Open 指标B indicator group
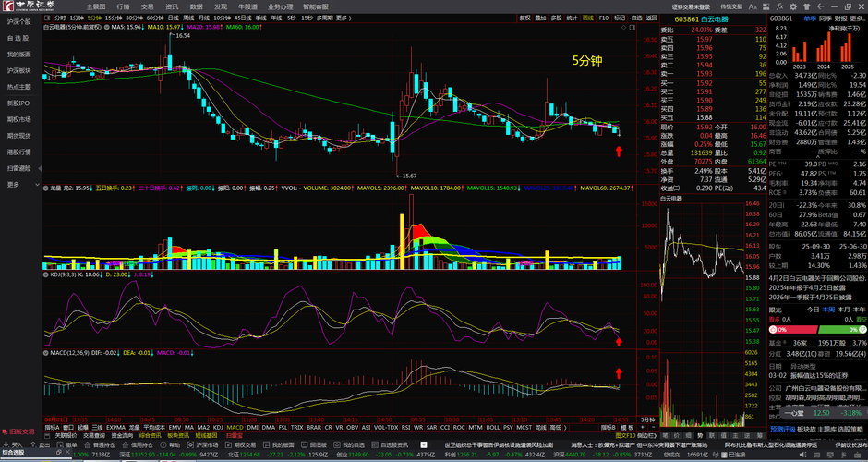868x462 pixels. [x=609, y=428]
